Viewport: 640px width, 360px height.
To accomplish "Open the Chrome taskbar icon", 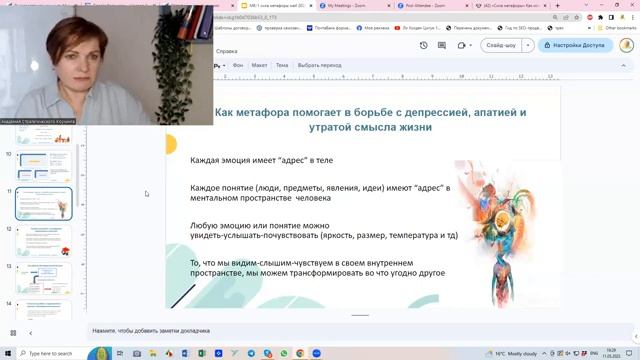I will click(x=300, y=353).
